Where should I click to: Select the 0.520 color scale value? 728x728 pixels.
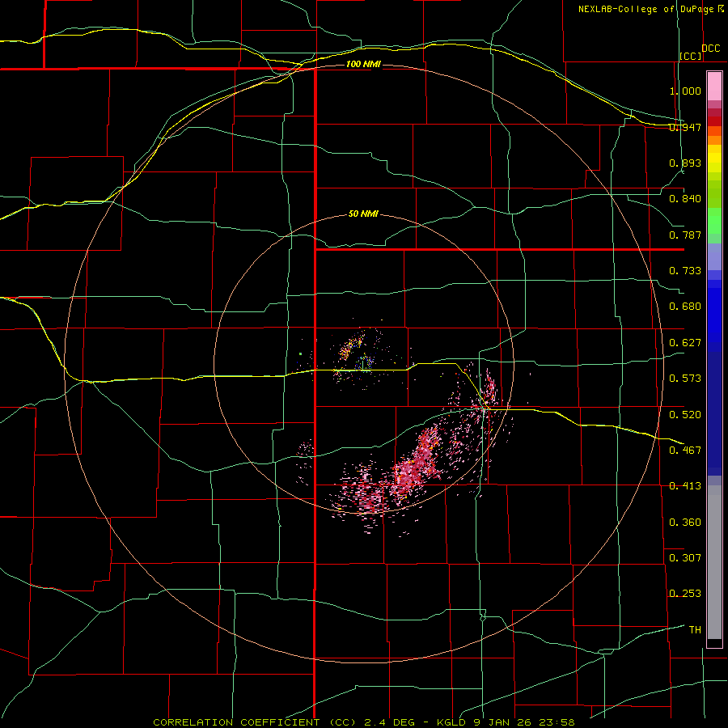[x=685, y=414]
